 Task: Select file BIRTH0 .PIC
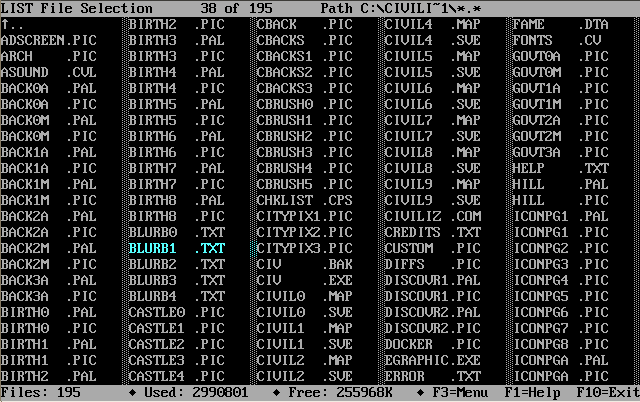tap(49, 328)
